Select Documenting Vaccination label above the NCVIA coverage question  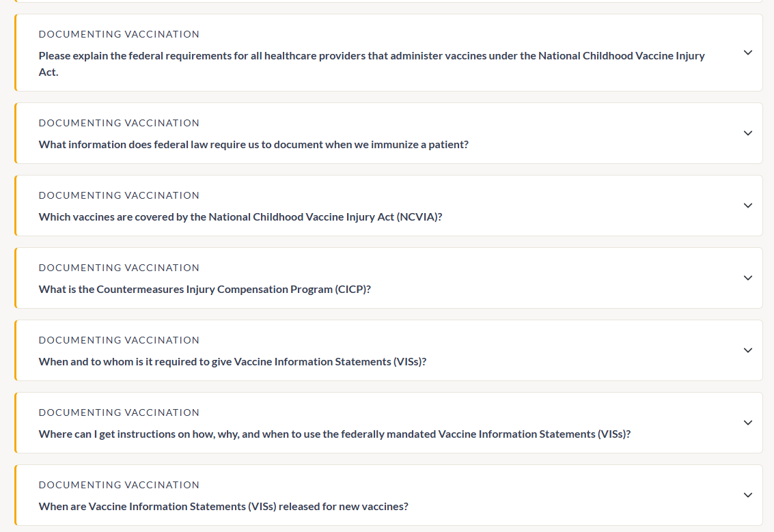tap(119, 195)
